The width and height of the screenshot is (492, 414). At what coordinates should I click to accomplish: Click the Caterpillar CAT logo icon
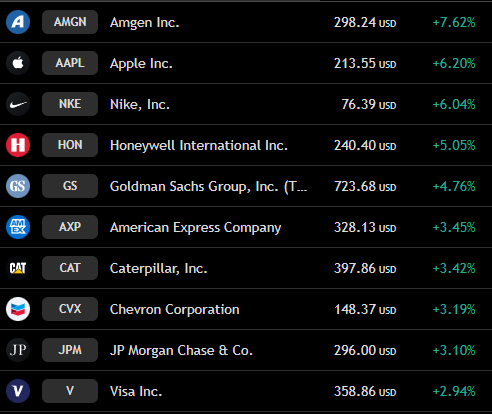[18, 268]
